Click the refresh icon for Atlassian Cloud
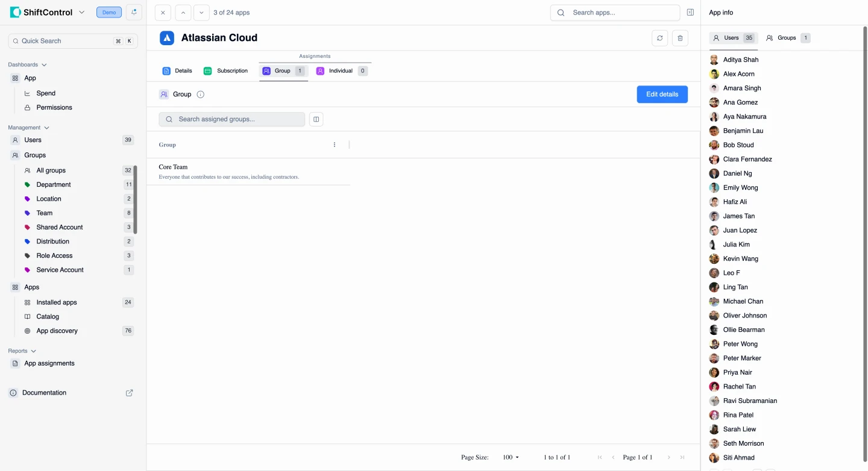This screenshot has height=471, width=868. coord(660,38)
